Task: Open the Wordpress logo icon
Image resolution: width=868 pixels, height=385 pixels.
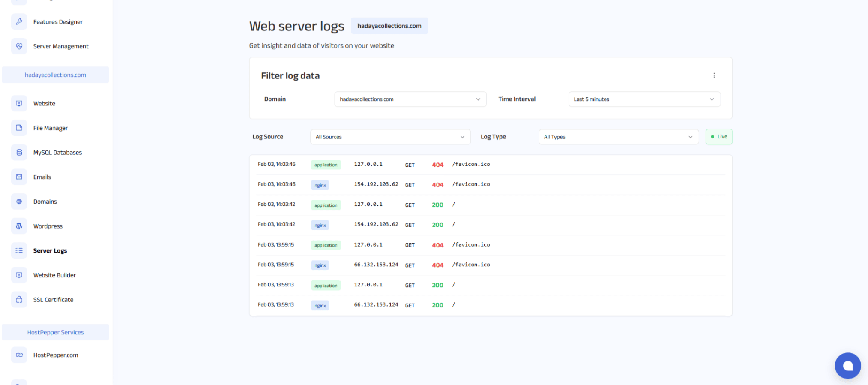Action: click(x=19, y=226)
